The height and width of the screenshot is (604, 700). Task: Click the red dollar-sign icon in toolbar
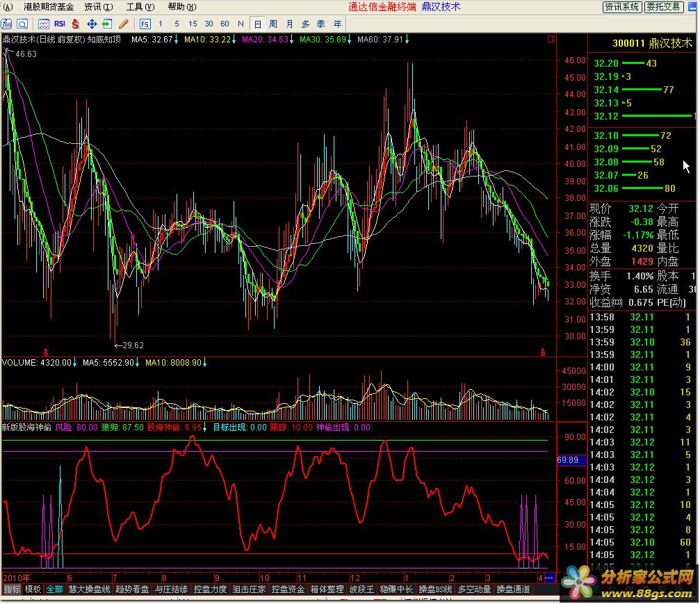click(76, 24)
